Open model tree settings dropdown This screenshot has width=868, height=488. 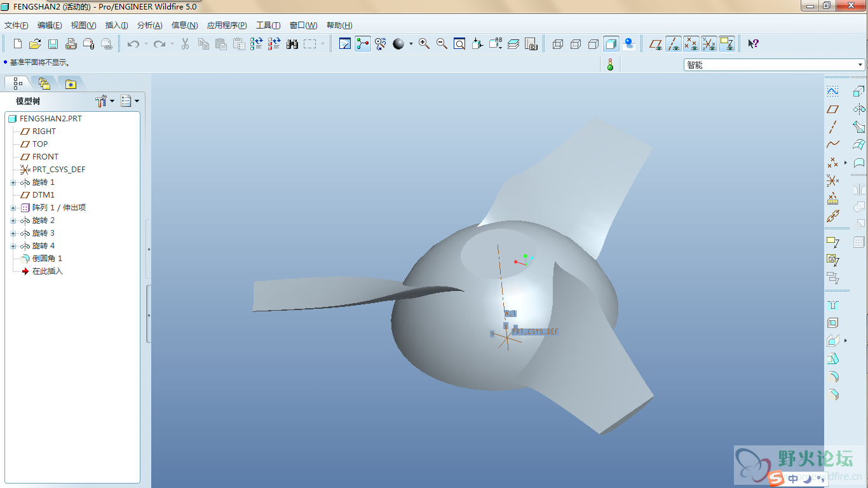105,101
